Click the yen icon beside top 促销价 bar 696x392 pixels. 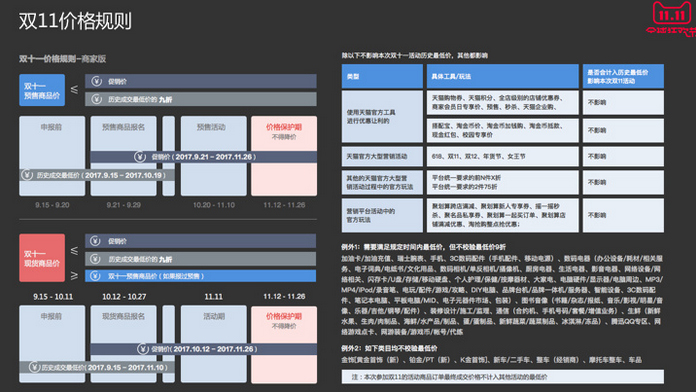[96, 81]
